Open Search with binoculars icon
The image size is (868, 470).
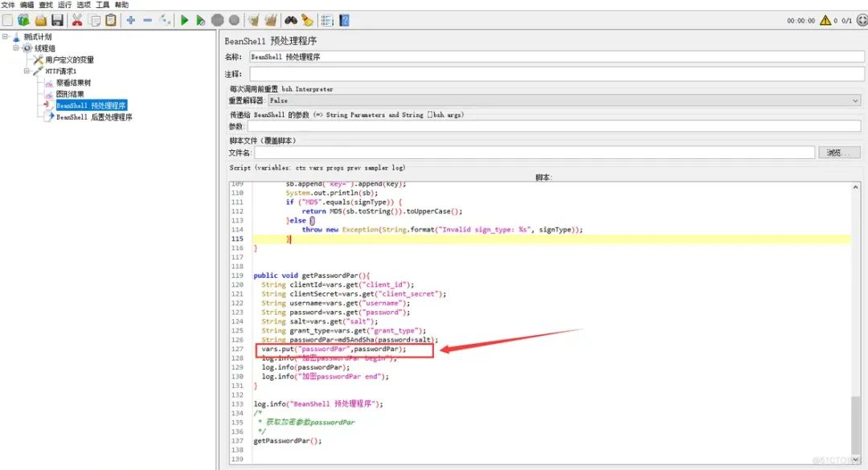pyautogui.click(x=291, y=20)
